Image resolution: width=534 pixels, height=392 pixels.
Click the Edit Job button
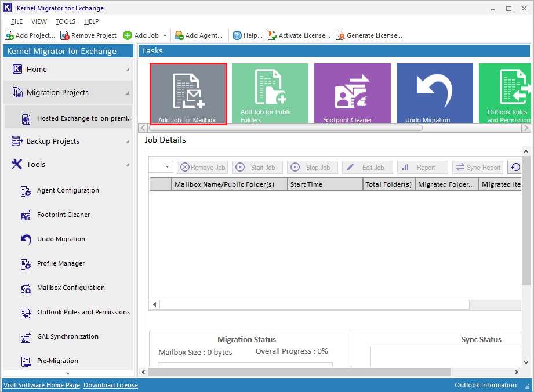368,167
